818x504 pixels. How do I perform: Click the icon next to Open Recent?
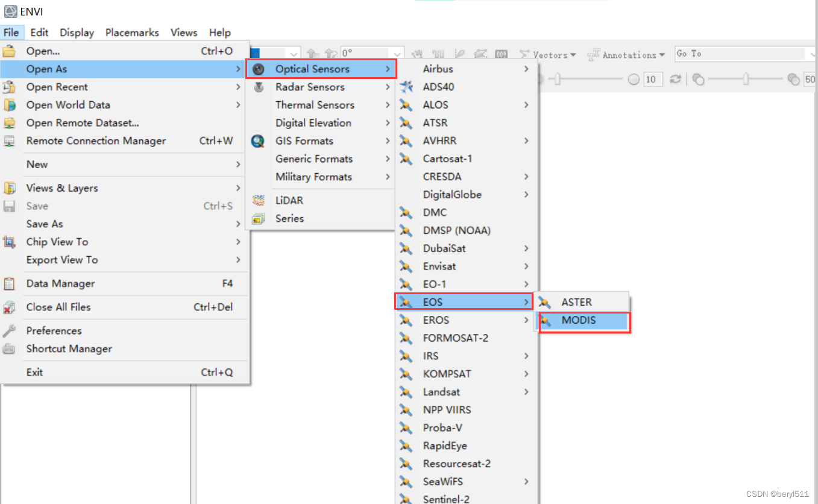9,87
